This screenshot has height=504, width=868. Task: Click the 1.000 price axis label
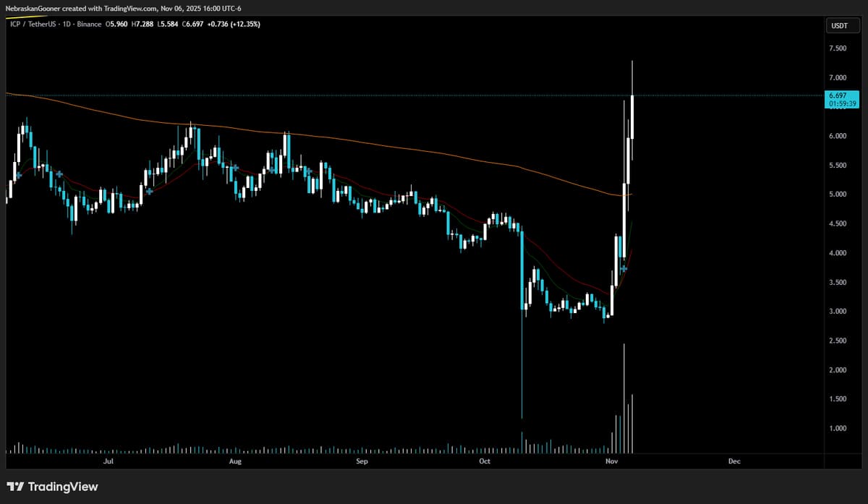point(838,428)
